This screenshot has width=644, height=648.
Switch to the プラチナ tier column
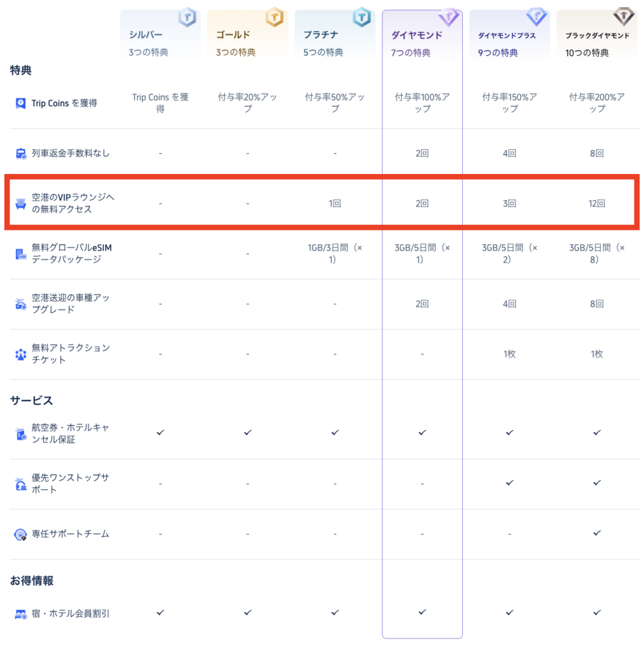pos(335,37)
